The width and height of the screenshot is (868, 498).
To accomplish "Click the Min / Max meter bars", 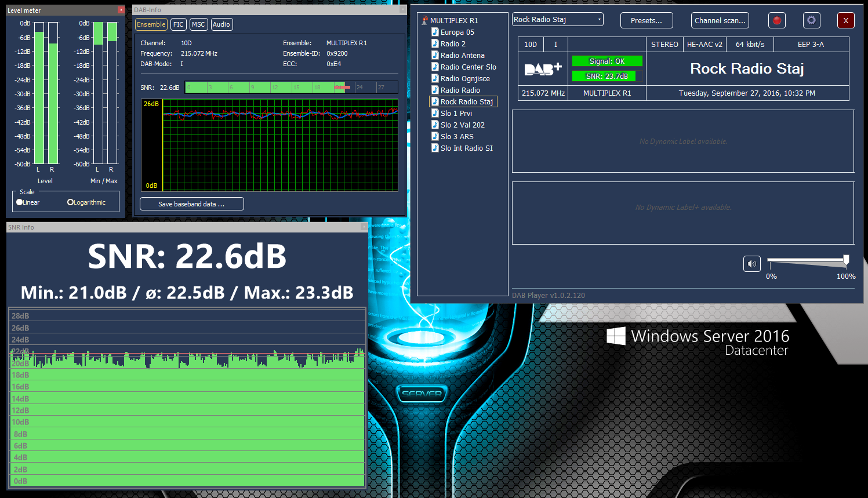I will [106, 93].
